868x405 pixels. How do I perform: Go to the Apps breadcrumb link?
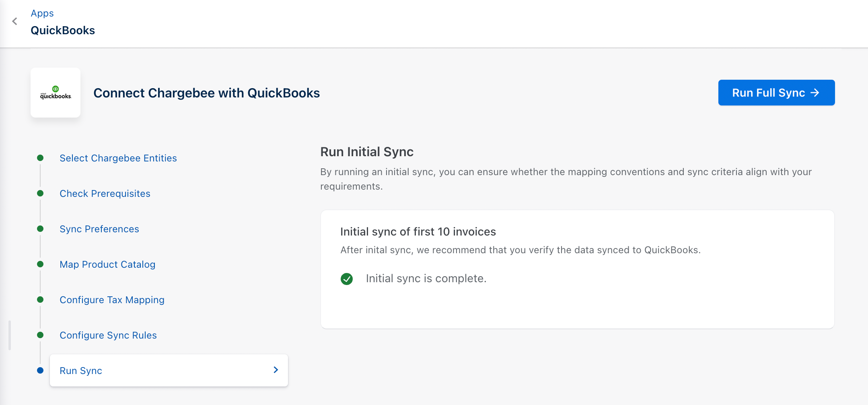(42, 13)
